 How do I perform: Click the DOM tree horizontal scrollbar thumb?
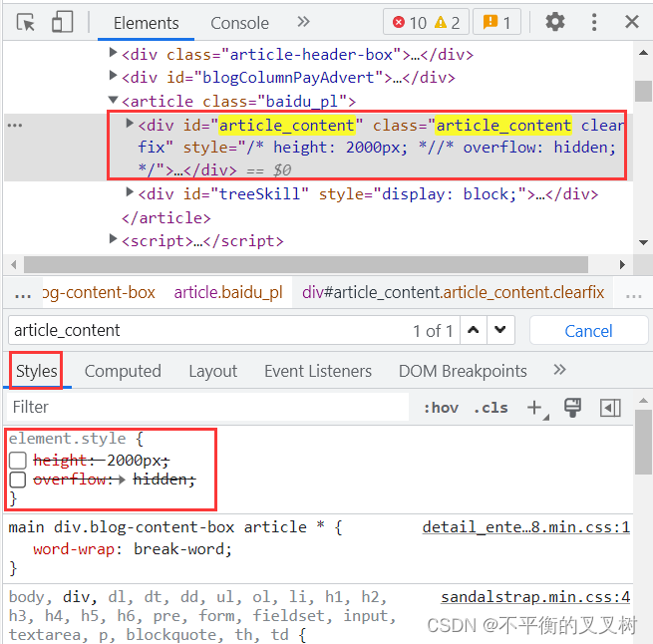(306, 264)
